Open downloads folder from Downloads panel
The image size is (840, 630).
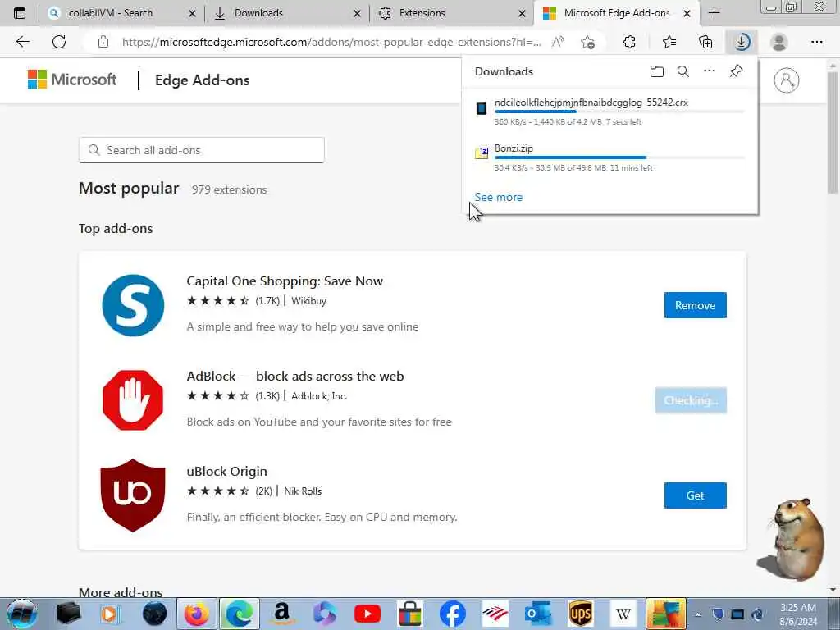point(657,71)
